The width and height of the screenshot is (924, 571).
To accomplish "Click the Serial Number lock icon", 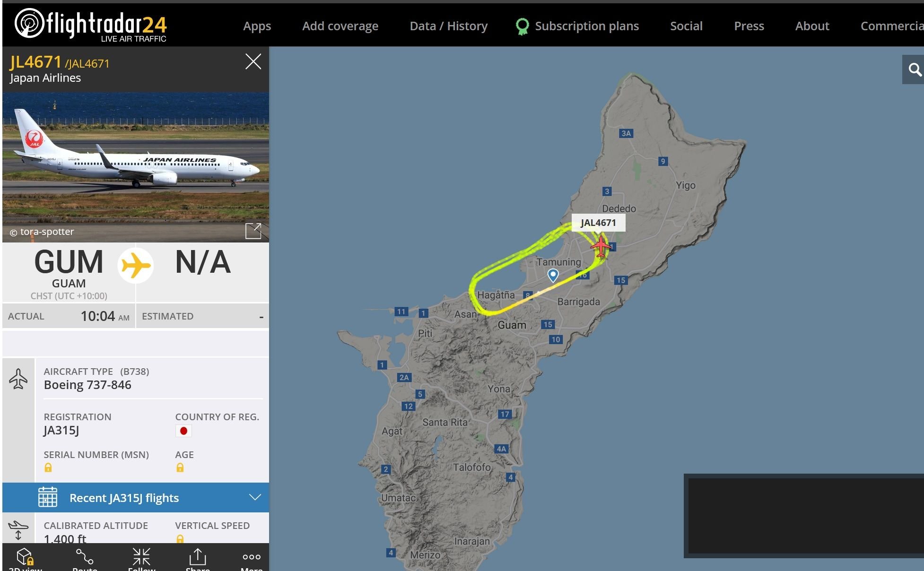I will click(48, 467).
